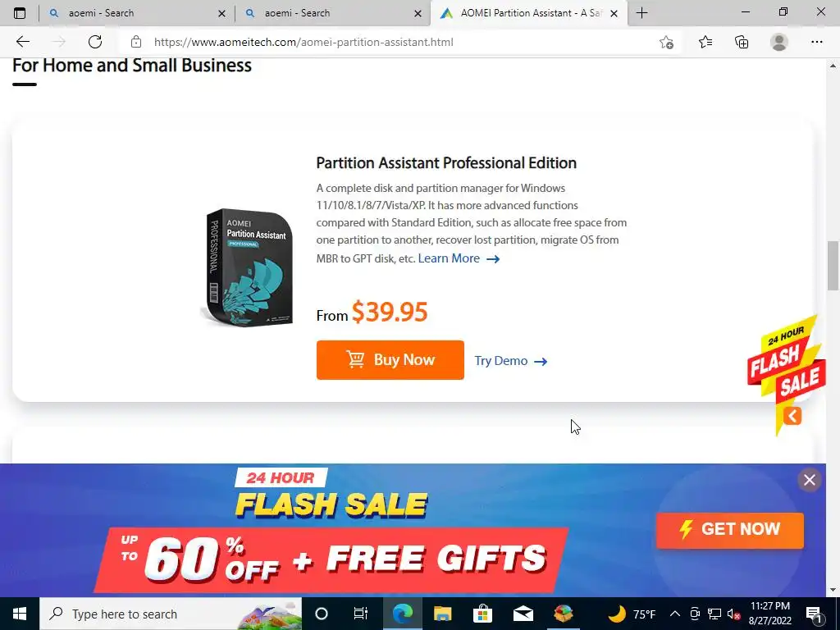This screenshot has width=840, height=630.
Task: Collapse the side Flash Sale badge with the orange chevron
Action: 792,416
